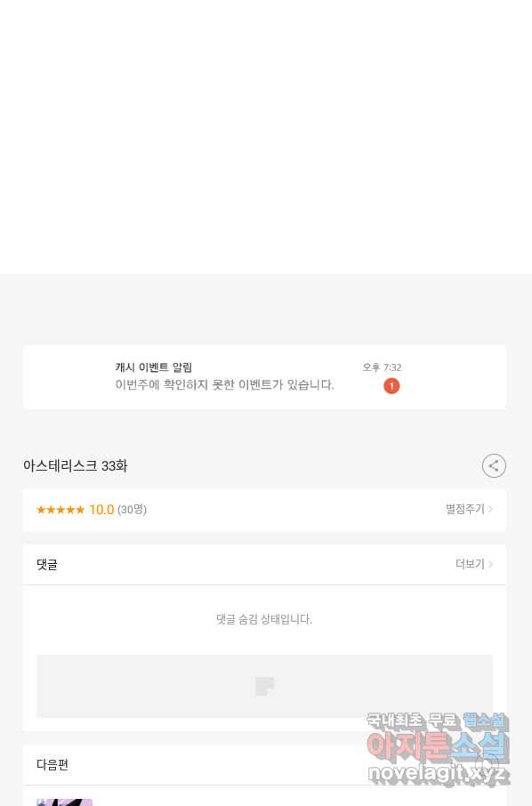Screen dimensions: 532x806
Task: Click the 아지툰소설 watermark logo
Action: 438,746
